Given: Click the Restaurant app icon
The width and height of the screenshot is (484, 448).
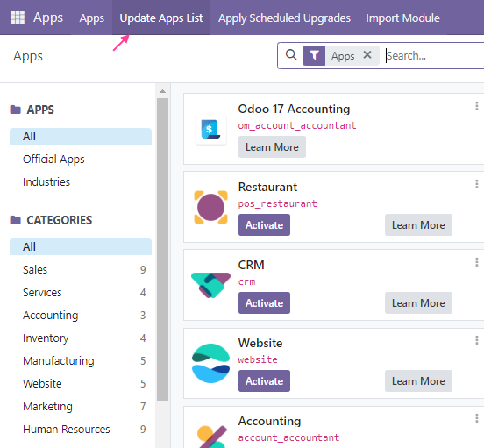Looking at the screenshot, I should (210, 207).
